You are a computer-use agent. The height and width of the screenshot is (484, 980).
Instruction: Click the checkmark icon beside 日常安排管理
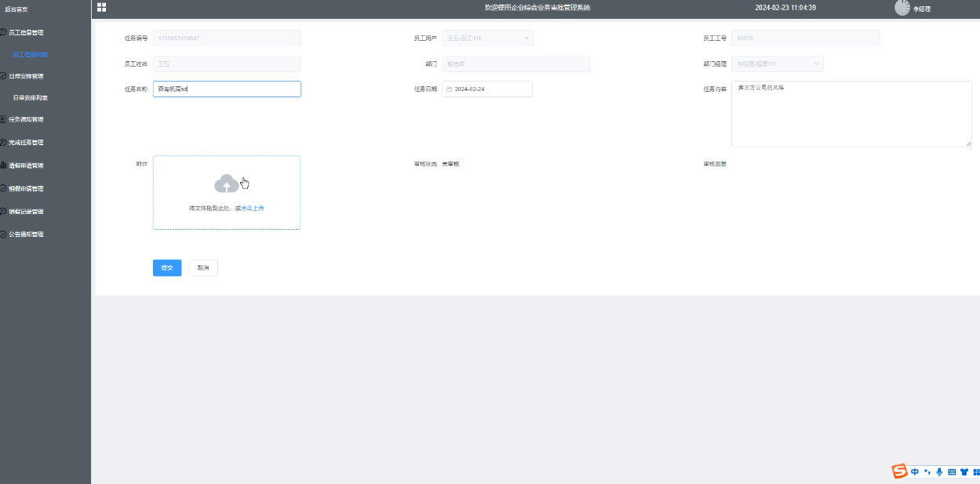coord(3,76)
